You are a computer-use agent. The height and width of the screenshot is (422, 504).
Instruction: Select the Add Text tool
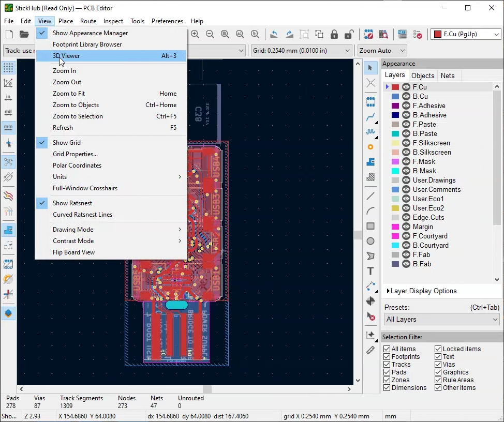pyautogui.click(x=370, y=271)
